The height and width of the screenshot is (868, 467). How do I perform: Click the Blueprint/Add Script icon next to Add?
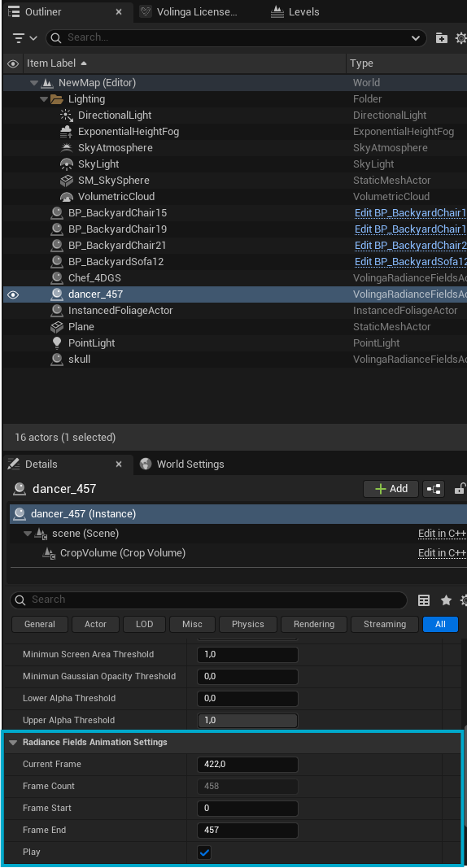pos(434,489)
